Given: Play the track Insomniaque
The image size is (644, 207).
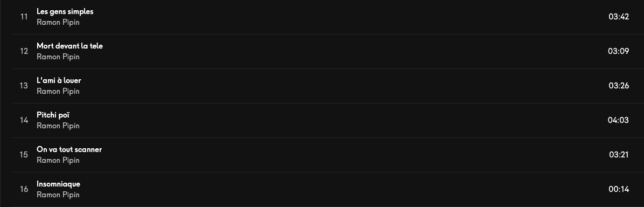Looking at the screenshot, I should [58, 184].
